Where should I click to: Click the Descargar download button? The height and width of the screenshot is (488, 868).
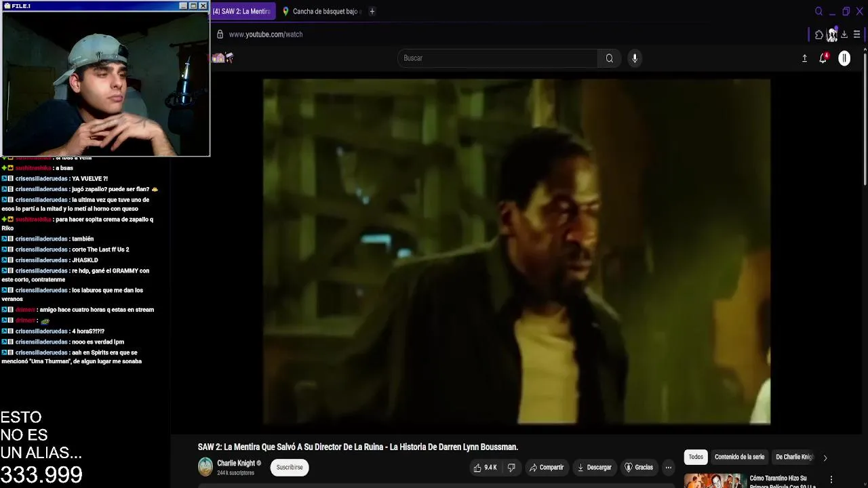[x=594, y=467]
